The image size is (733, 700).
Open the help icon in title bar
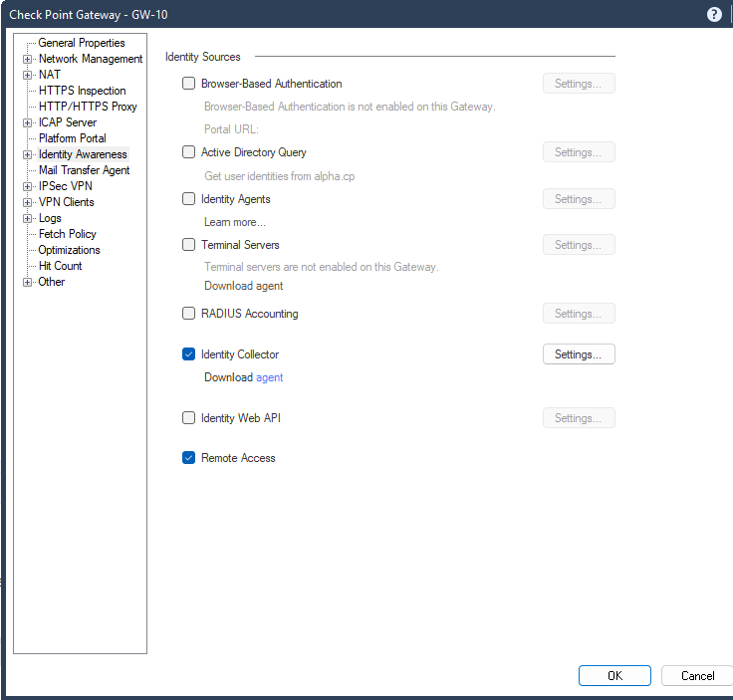(714, 15)
